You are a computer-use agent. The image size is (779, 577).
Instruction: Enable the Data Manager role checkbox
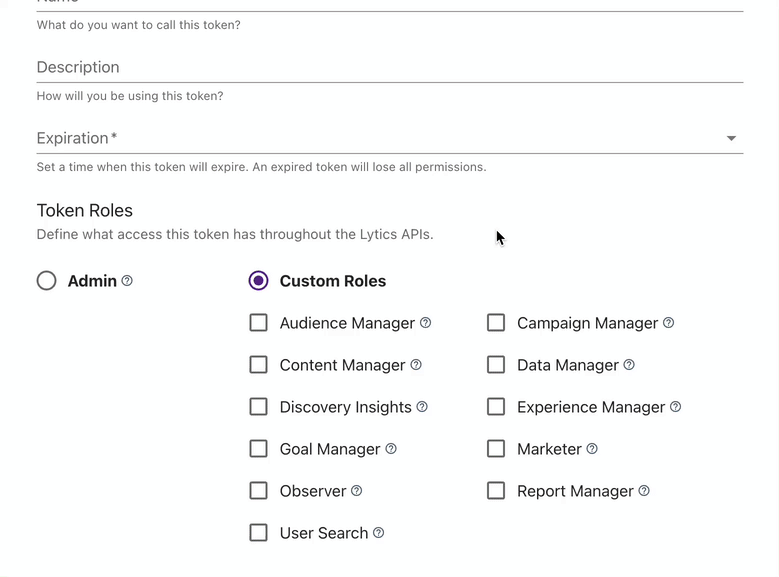pyautogui.click(x=496, y=365)
